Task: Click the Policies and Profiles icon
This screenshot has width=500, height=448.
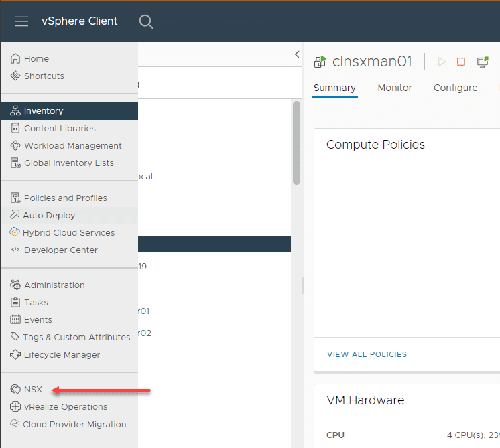Action: (x=15, y=198)
